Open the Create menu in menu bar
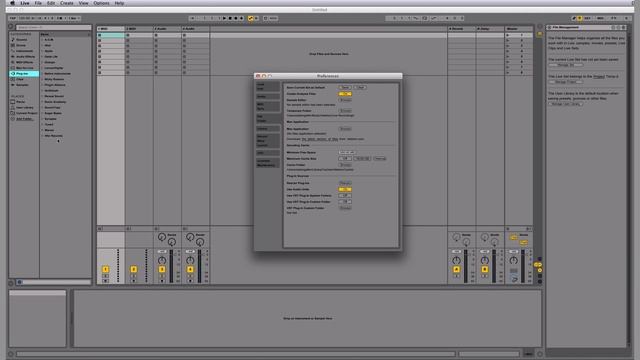The width and height of the screenshot is (640, 360). point(67,3)
